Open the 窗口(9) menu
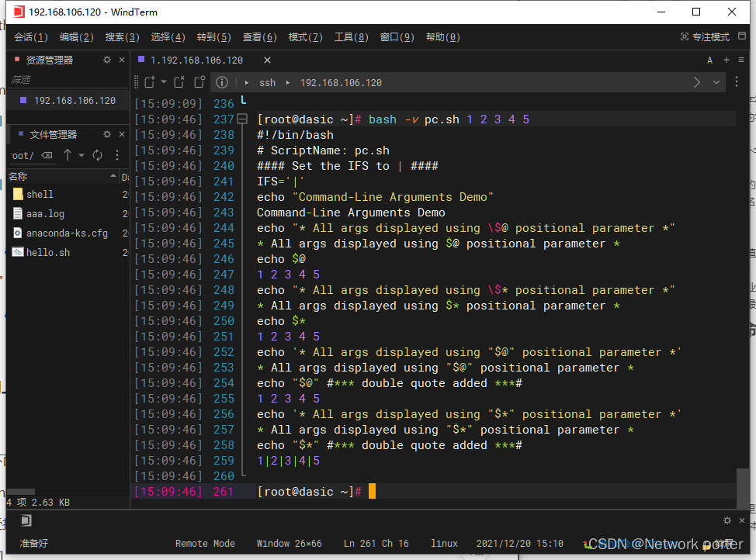This screenshot has height=560, width=756. (x=397, y=37)
